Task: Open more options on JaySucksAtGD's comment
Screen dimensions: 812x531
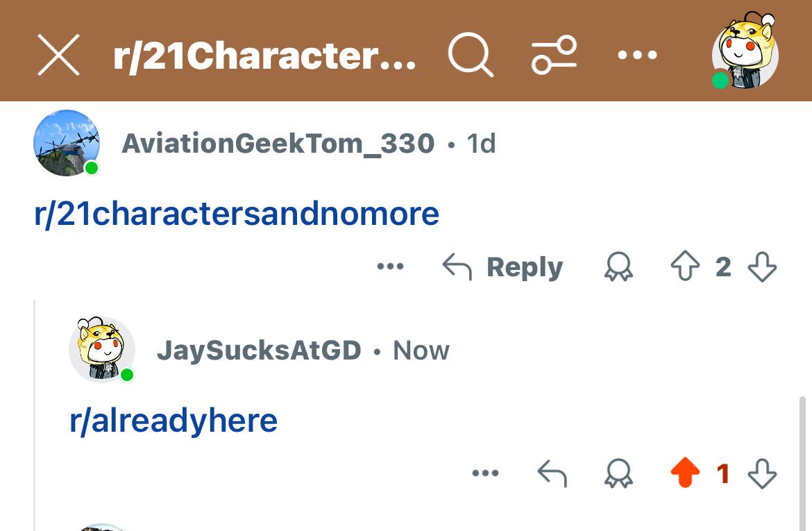Action: pyautogui.click(x=485, y=473)
